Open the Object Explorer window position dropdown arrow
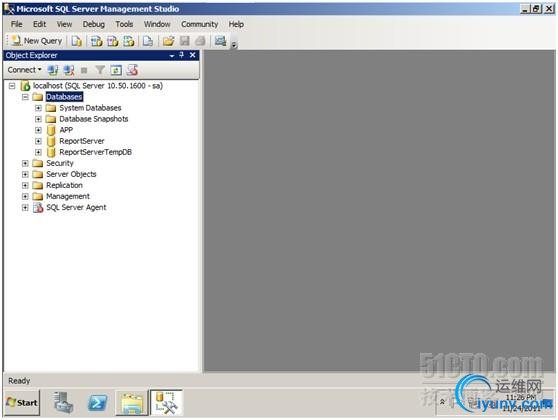Viewport: 558px width, 420px height. pyautogui.click(x=172, y=56)
